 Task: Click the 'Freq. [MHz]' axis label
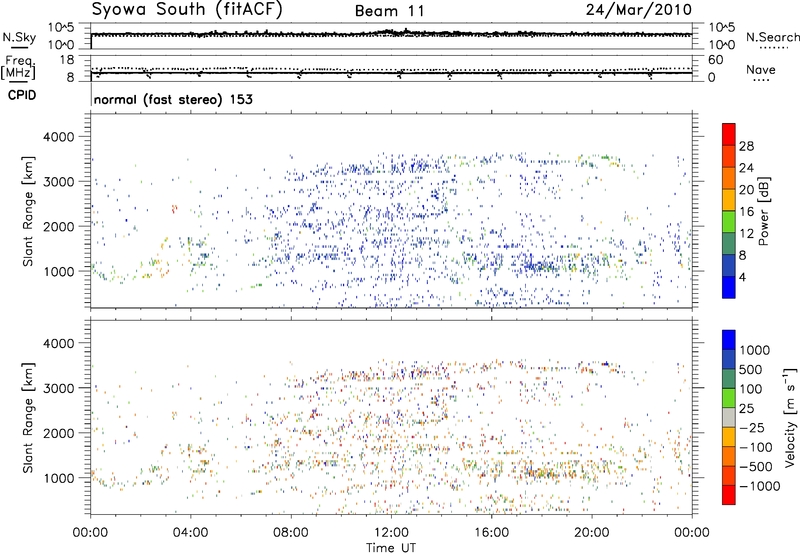tap(19, 68)
